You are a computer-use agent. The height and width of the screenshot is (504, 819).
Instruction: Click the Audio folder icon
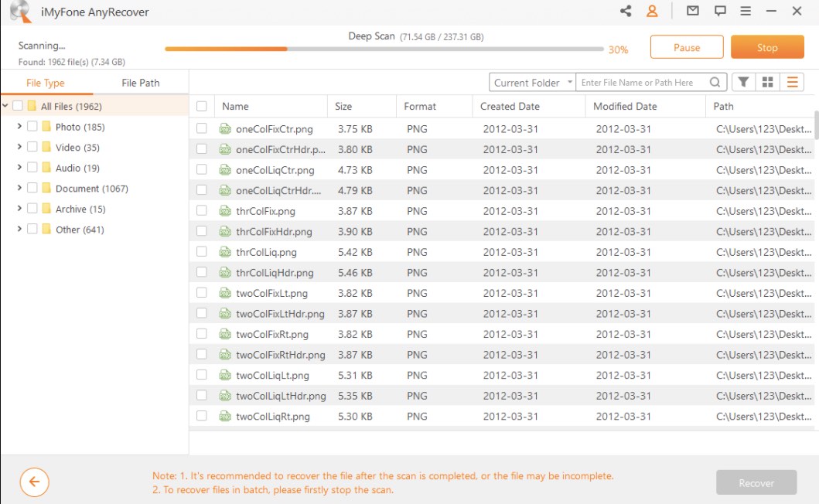46,167
